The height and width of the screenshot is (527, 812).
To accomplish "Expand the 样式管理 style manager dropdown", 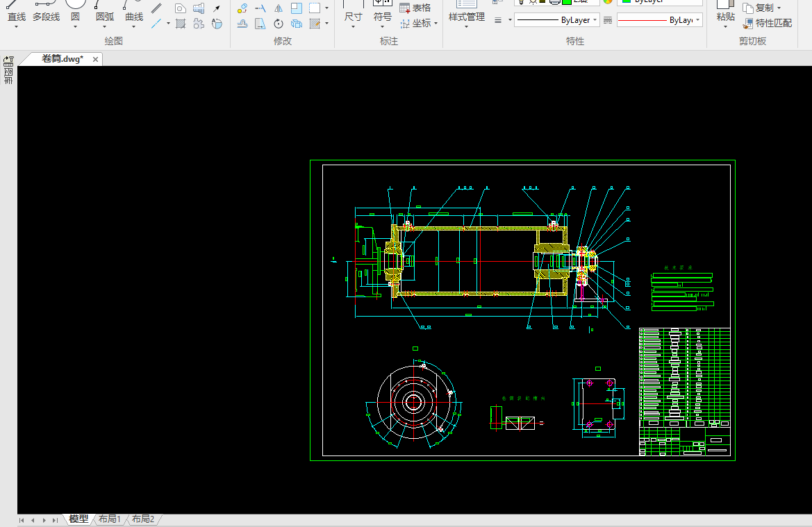I will (x=466, y=28).
